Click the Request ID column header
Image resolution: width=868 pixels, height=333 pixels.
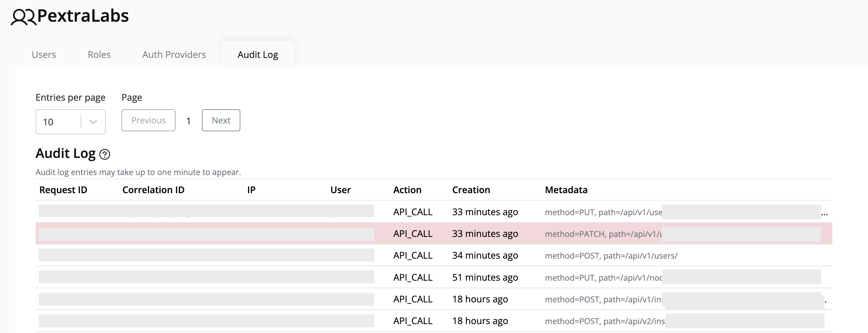pos(63,190)
